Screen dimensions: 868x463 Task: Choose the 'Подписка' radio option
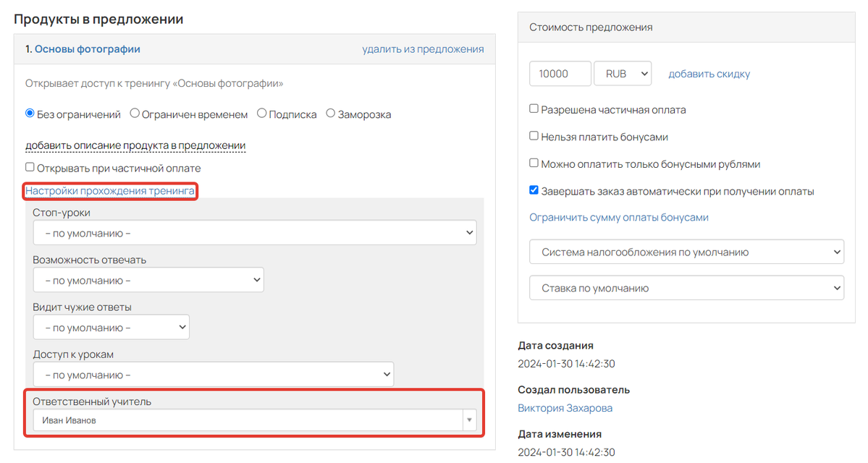coord(262,114)
